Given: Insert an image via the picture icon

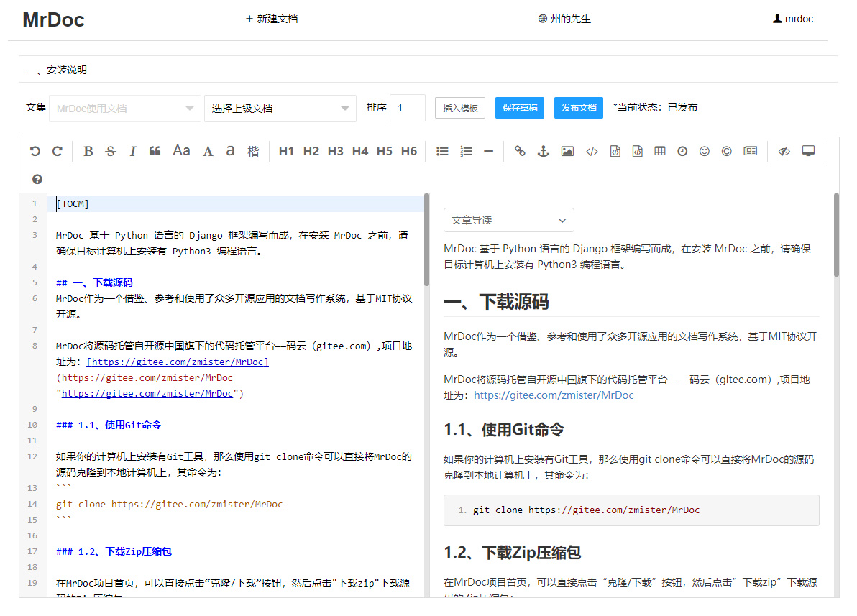Looking at the screenshot, I should click(x=567, y=151).
